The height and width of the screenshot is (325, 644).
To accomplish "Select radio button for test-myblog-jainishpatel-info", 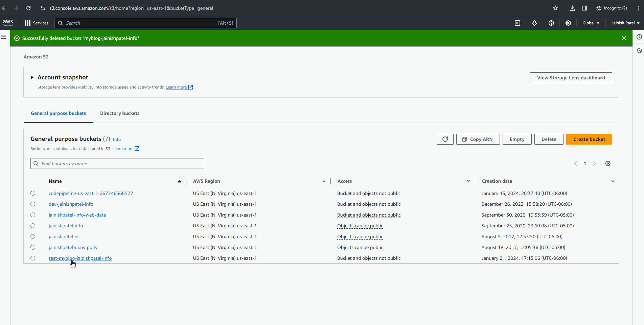I will 33,258.
